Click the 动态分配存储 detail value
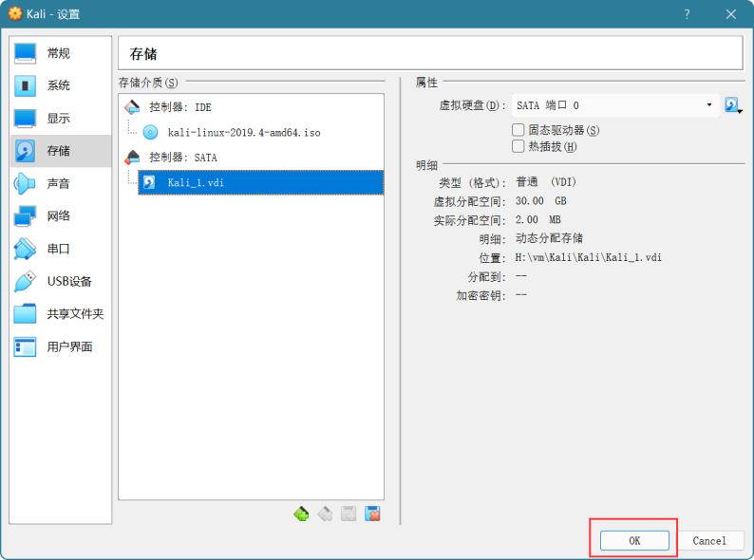This screenshot has width=754, height=560. (549, 238)
